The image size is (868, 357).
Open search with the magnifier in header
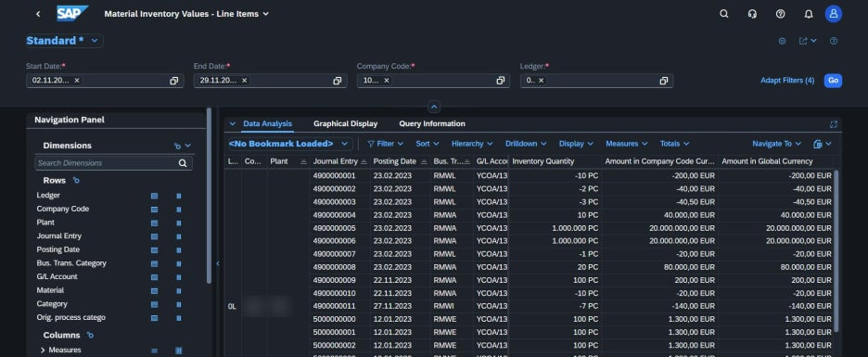tap(723, 14)
